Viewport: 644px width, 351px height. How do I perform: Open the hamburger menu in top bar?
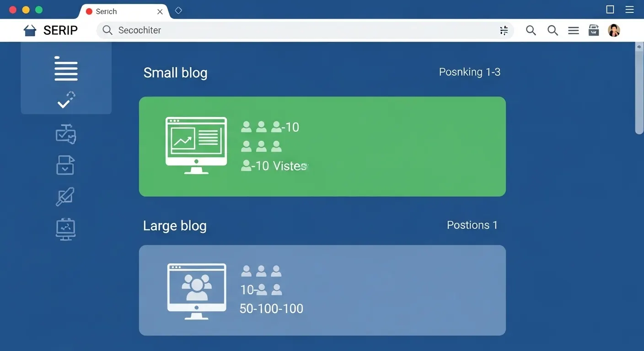click(x=573, y=30)
